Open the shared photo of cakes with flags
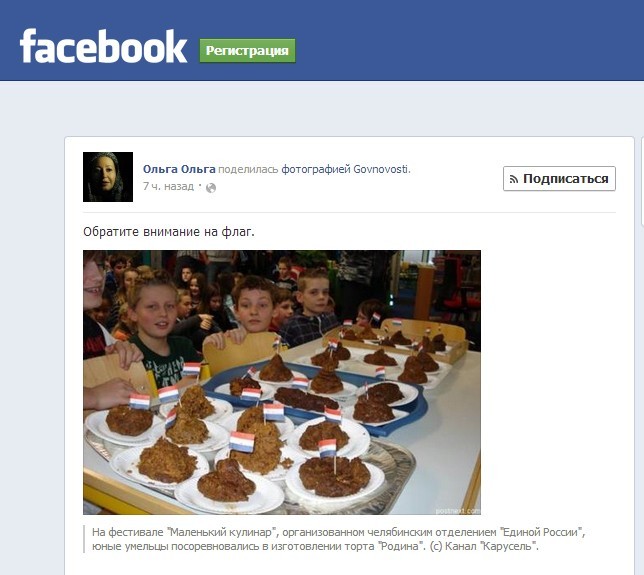The height and width of the screenshot is (575, 644). pyautogui.click(x=282, y=382)
